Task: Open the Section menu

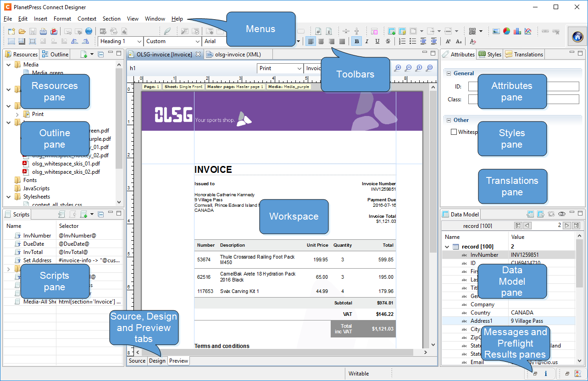Action: tap(111, 19)
